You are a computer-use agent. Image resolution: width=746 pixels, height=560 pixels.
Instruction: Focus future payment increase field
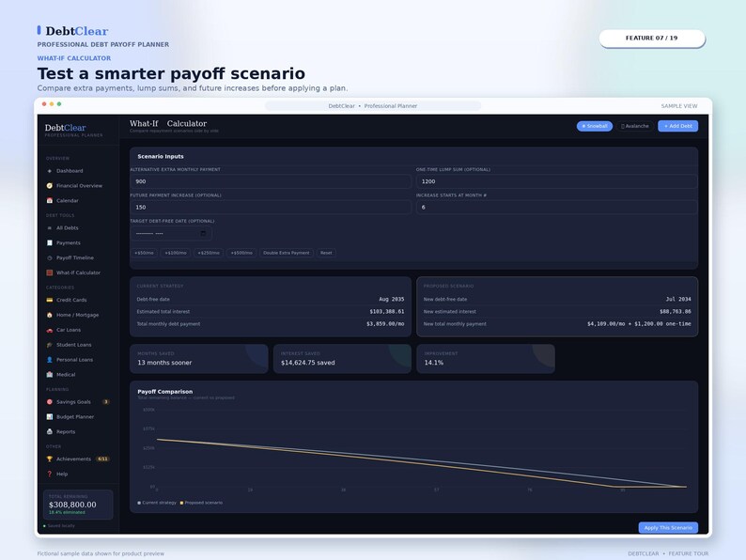coord(271,207)
